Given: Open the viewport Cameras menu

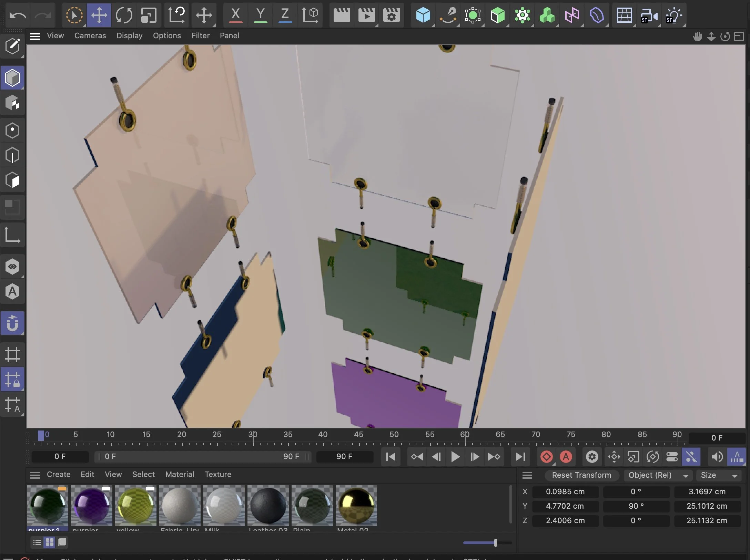Looking at the screenshot, I should [x=90, y=35].
